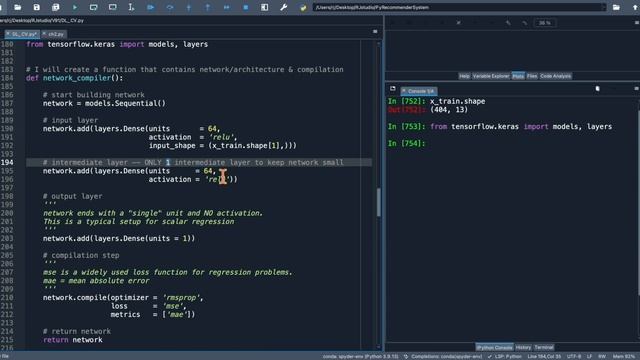Run the current cell

point(93,7)
